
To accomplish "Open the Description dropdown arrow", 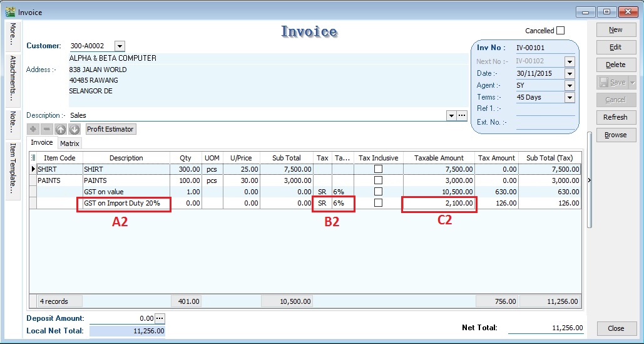I will coord(451,115).
